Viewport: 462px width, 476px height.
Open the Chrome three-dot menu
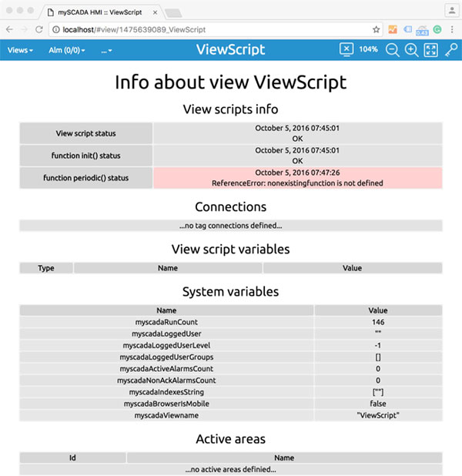click(452, 29)
